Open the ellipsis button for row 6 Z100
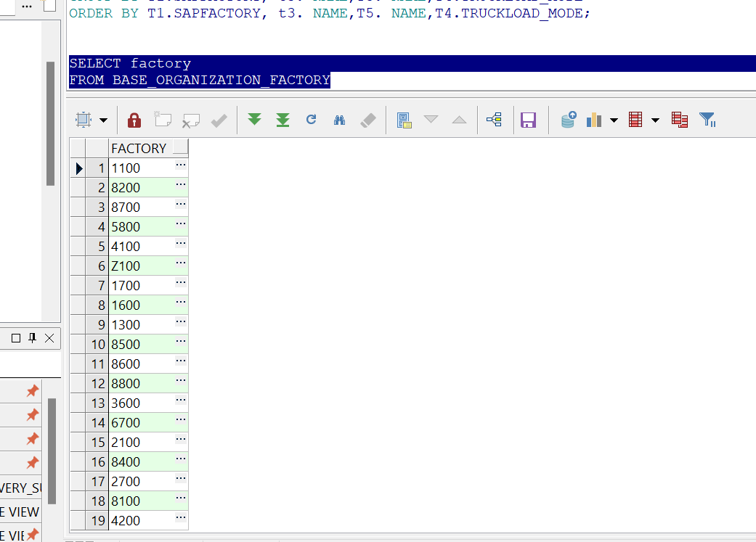 click(x=181, y=263)
